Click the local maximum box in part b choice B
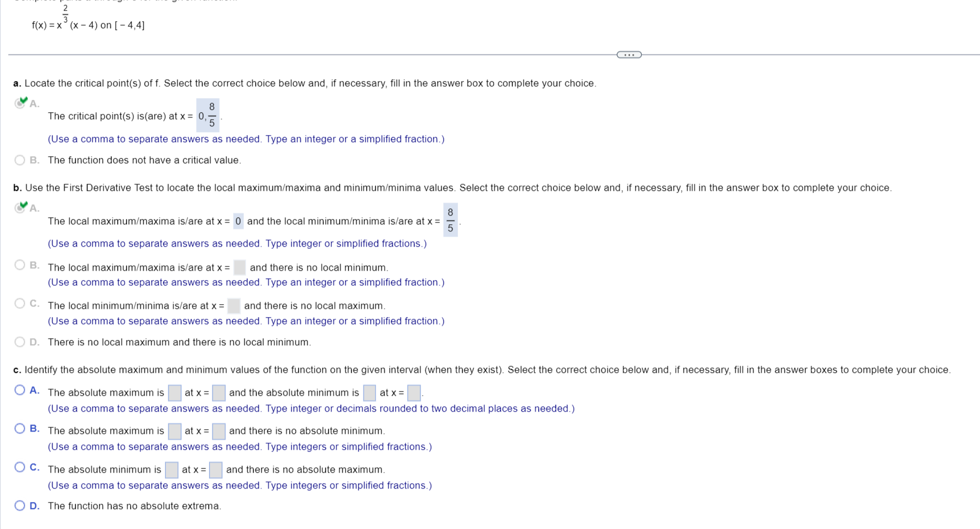The height and width of the screenshot is (529, 980). click(240, 268)
